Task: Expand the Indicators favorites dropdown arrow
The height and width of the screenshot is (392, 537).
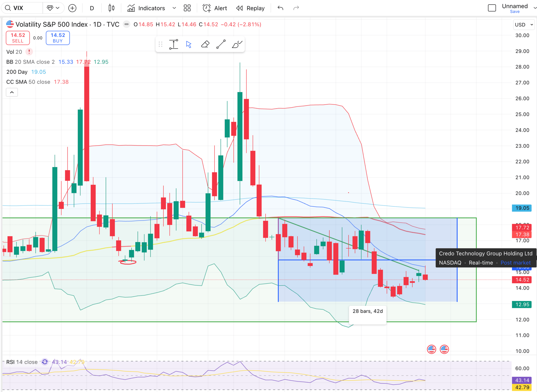Action: [174, 8]
